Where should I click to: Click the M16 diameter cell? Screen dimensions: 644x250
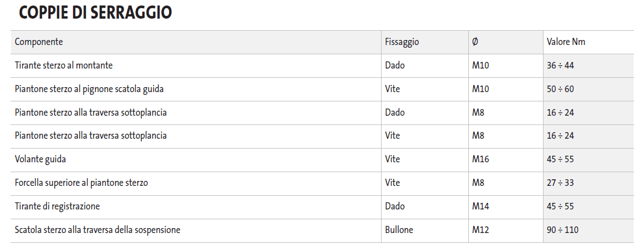pyautogui.click(x=480, y=160)
